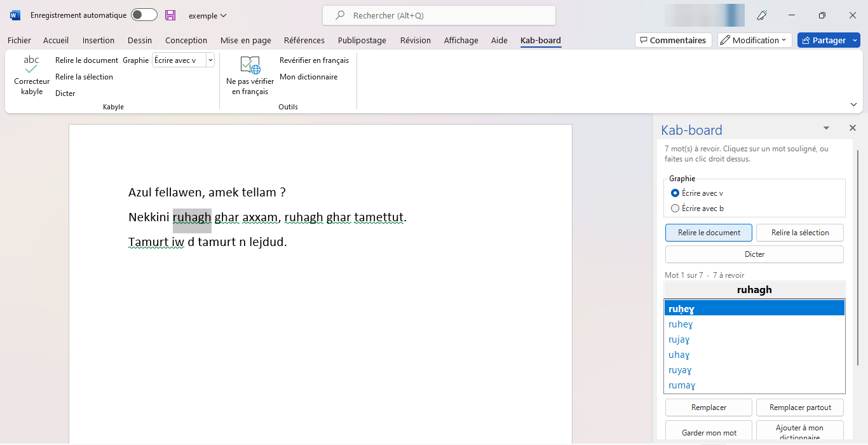The image size is (868, 445).
Task: Open the Modification mode dropdown
Action: pos(755,40)
